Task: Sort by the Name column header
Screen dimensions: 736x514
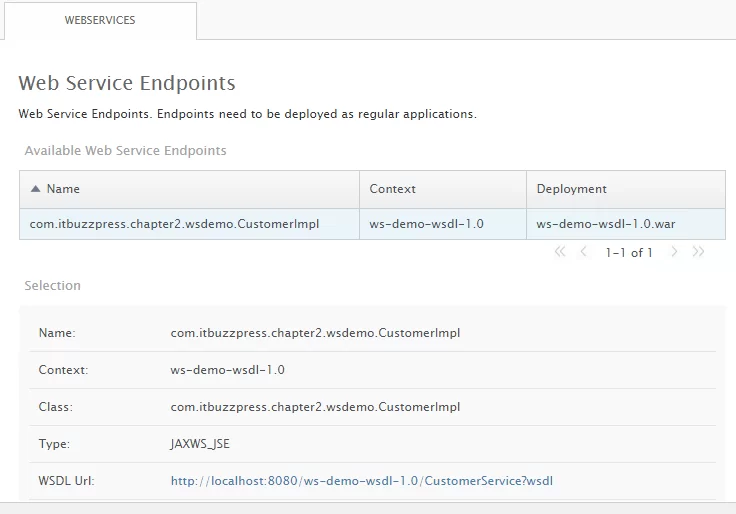Action: point(189,189)
